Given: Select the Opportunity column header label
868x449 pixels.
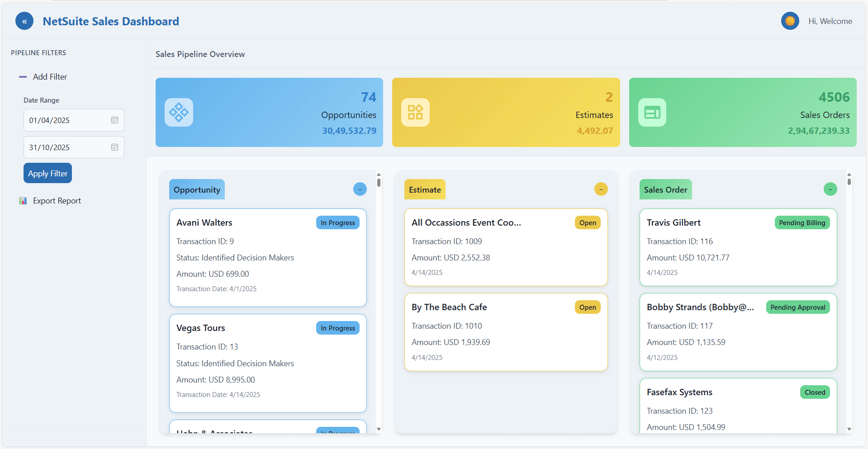Looking at the screenshot, I should (196, 189).
